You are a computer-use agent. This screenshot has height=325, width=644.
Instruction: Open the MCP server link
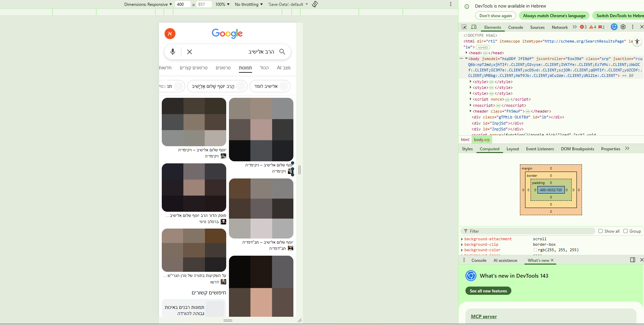pyautogui.click(x=484, y=316)
